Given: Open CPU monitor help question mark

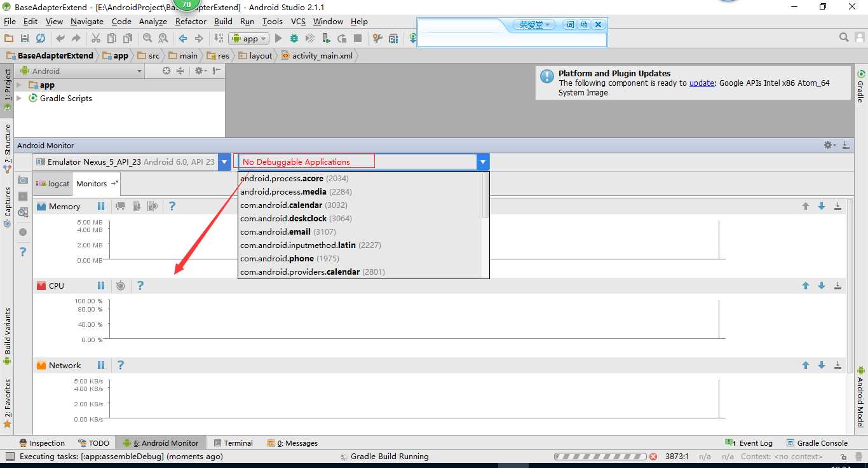Looking at the screenshot, I should 140,286.
